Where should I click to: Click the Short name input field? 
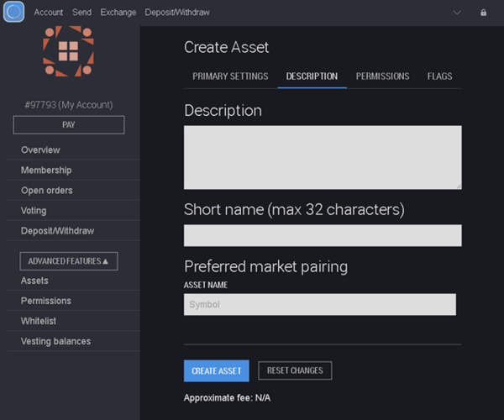(x=323, y=235)
